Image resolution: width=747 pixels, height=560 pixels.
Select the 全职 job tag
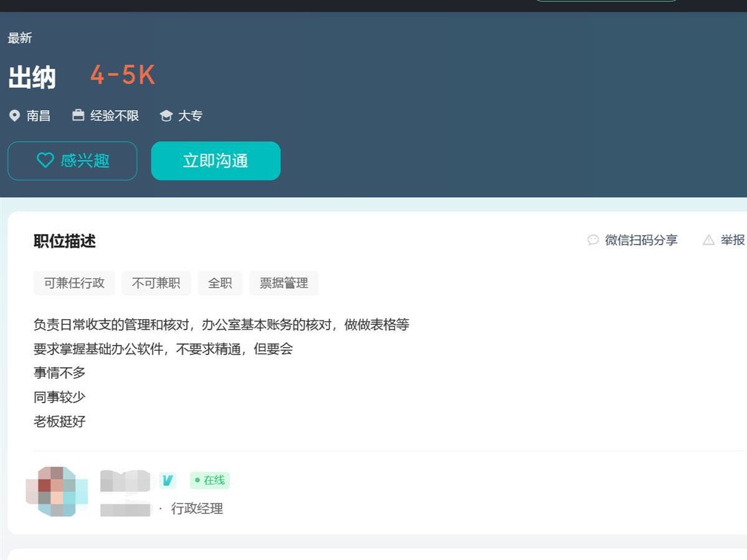click(220, 283)
